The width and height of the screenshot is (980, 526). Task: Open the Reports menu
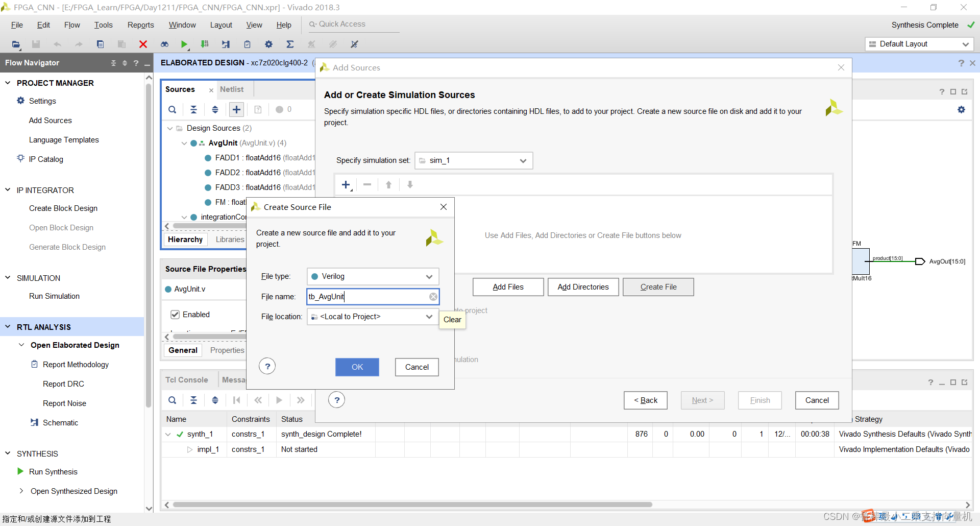coord(140,25)
